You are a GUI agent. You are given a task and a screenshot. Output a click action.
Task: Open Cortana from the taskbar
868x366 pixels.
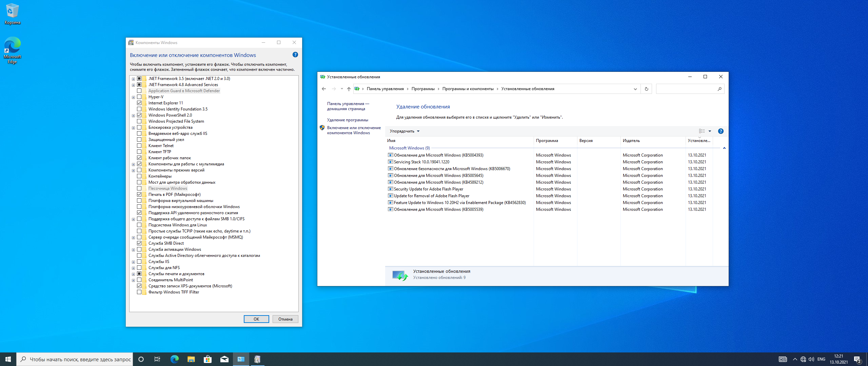tap(141, 359)
